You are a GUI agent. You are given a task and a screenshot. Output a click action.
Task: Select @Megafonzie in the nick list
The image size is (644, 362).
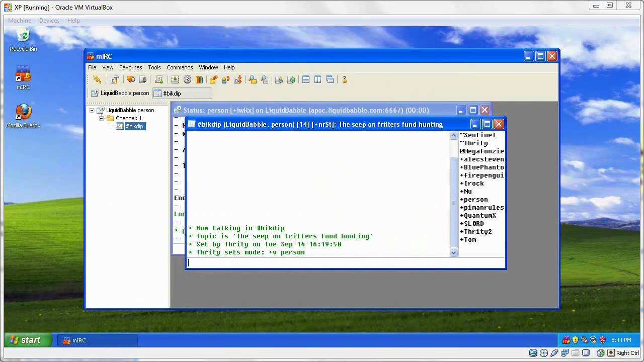coord(481,151)
